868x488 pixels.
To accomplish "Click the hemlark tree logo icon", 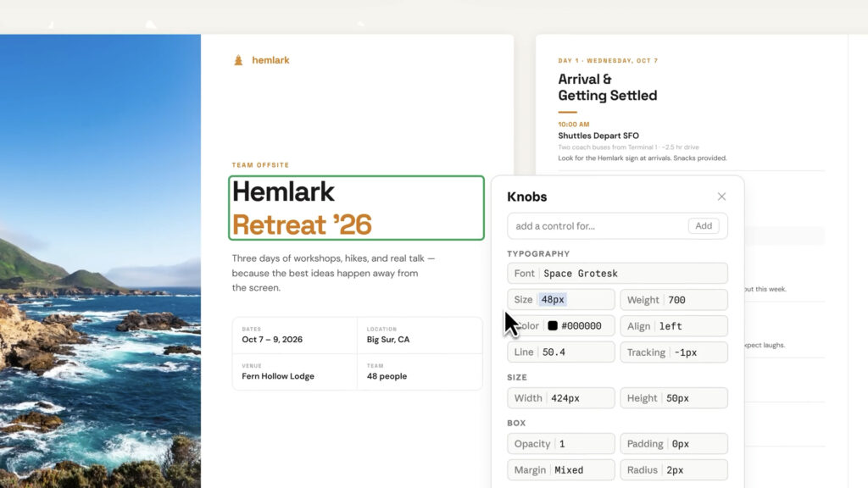I will (x=238, y=60).
